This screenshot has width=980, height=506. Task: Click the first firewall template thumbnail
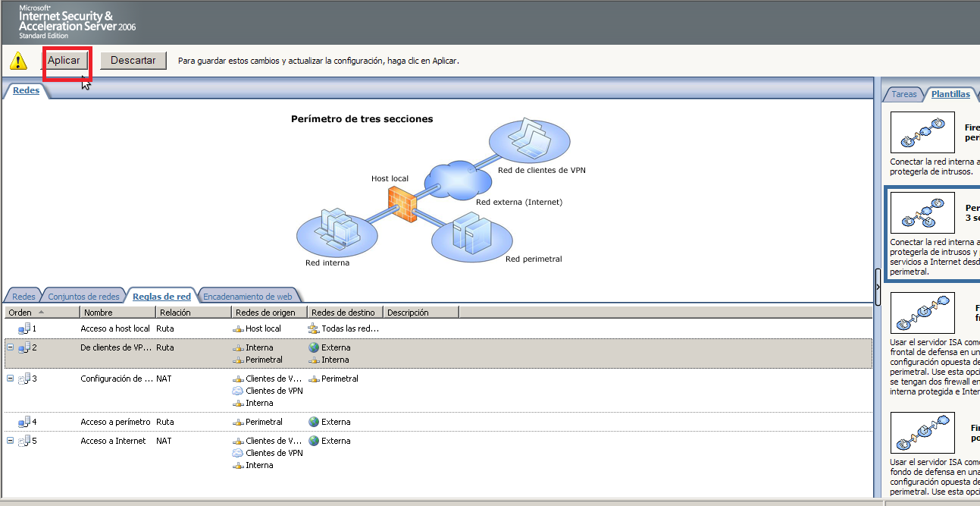922,132
